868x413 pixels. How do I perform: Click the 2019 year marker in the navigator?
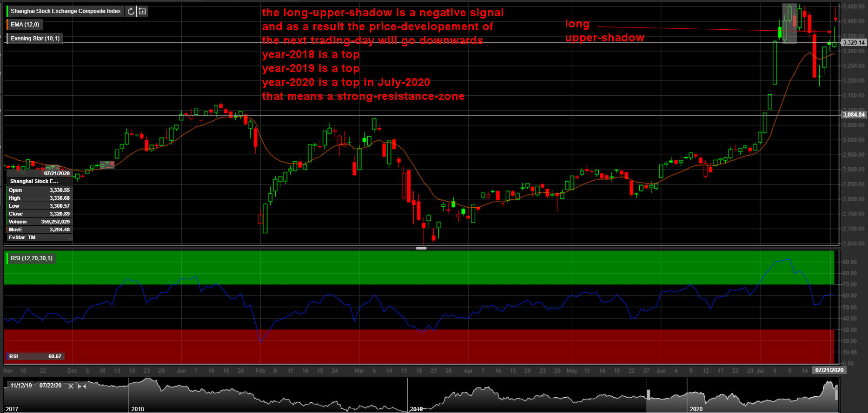416,409
